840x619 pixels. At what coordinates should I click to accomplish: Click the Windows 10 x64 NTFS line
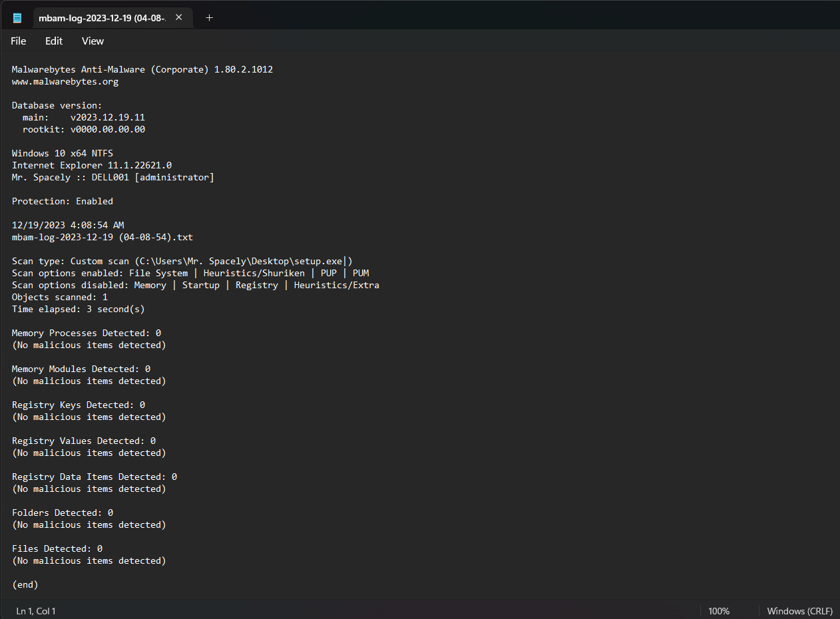[63, 153]
